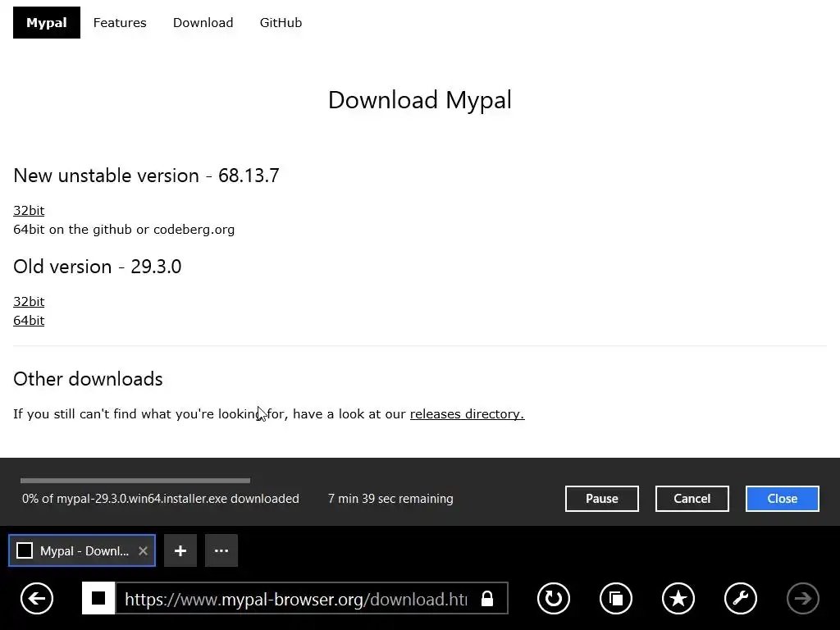Click '64bit on the github or codeberg.org' text

point(124,230)
